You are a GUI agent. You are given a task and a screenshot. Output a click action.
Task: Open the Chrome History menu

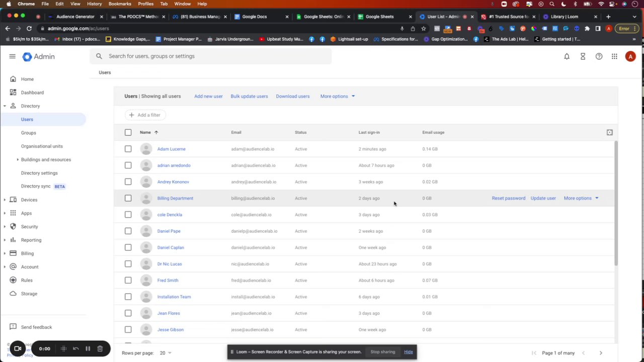click(x=94, y=4)
